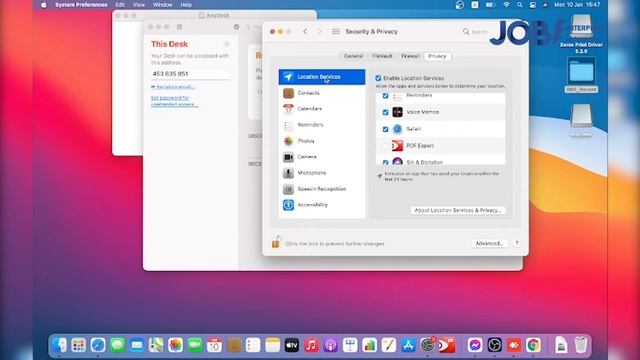Select Photos in privacy sidebar
The height and width of the screenshot is (360, 640).
tap(322, 141)
